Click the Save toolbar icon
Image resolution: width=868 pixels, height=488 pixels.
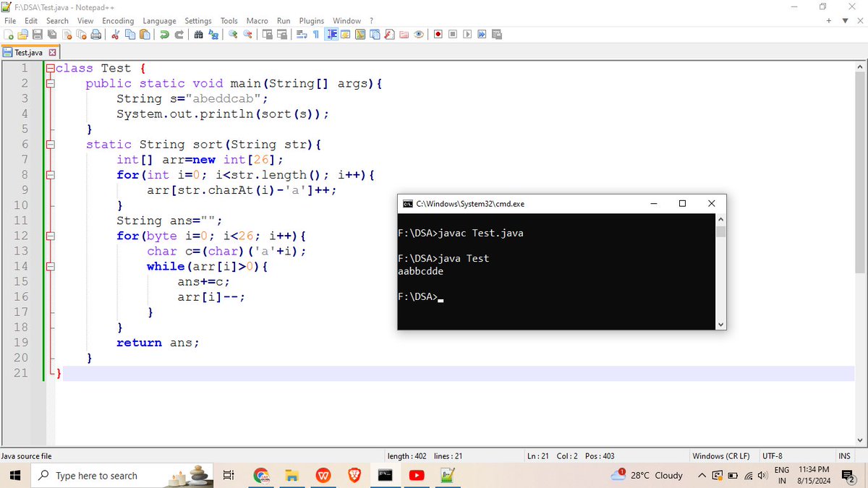coord(37,35)
